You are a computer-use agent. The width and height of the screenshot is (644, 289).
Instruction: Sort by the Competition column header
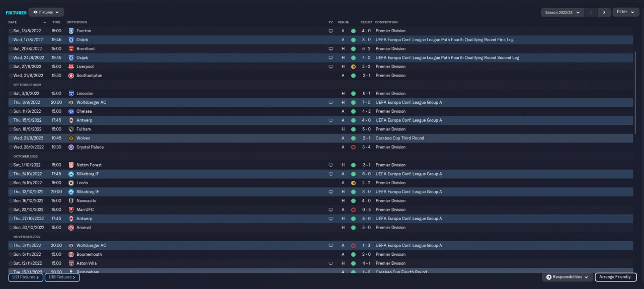tap(386, 22)
